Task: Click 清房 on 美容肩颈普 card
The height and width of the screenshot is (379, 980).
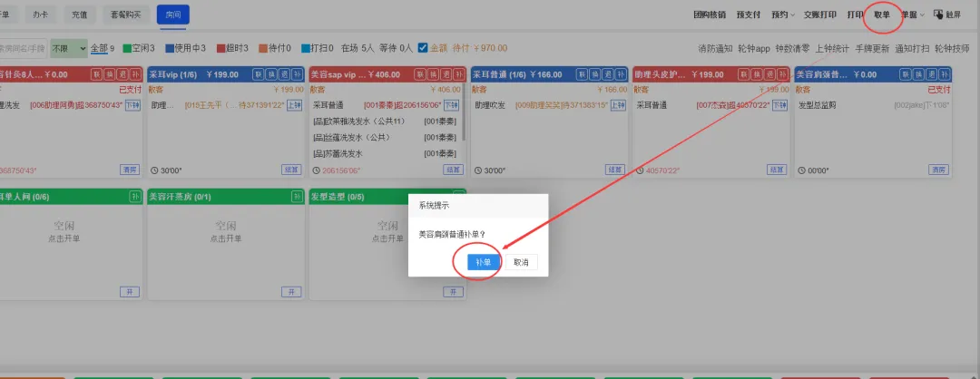Action: pyautogui.click(x=939, y=170)
